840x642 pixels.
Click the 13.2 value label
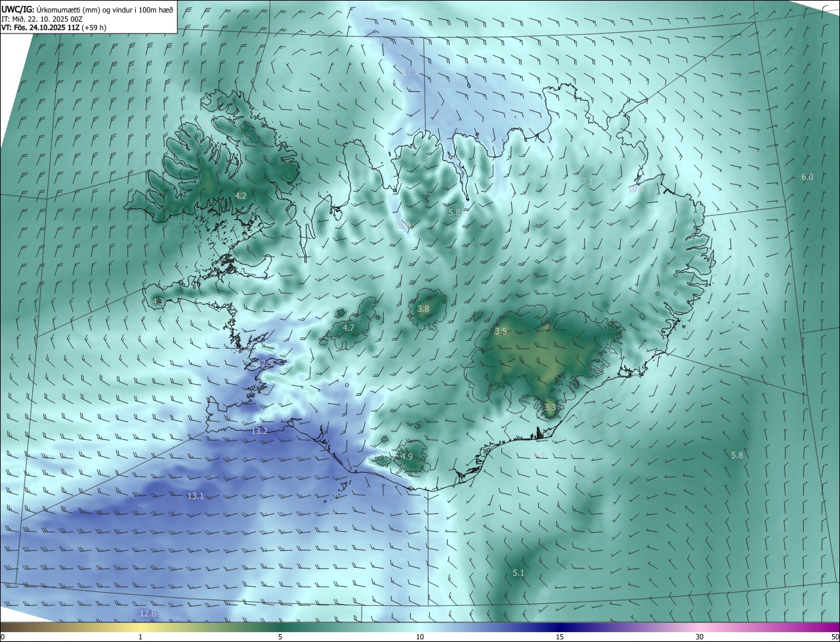tap(259, 431)
